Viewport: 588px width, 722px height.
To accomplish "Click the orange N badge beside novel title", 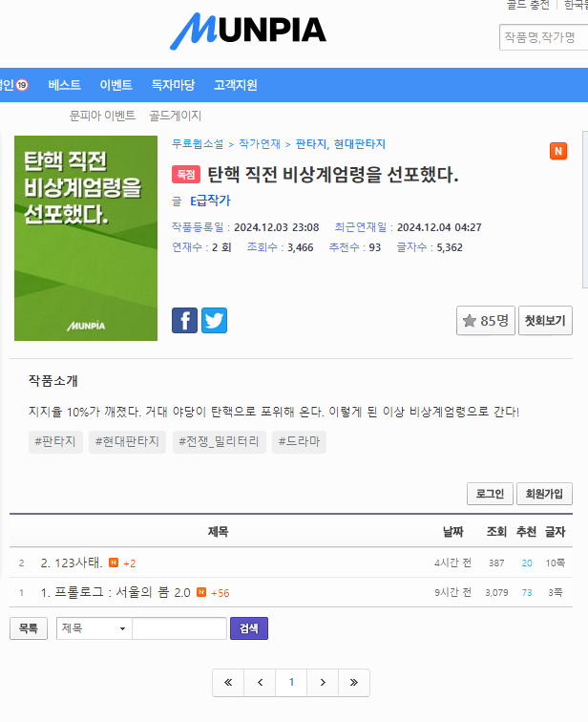I will 558,151.
